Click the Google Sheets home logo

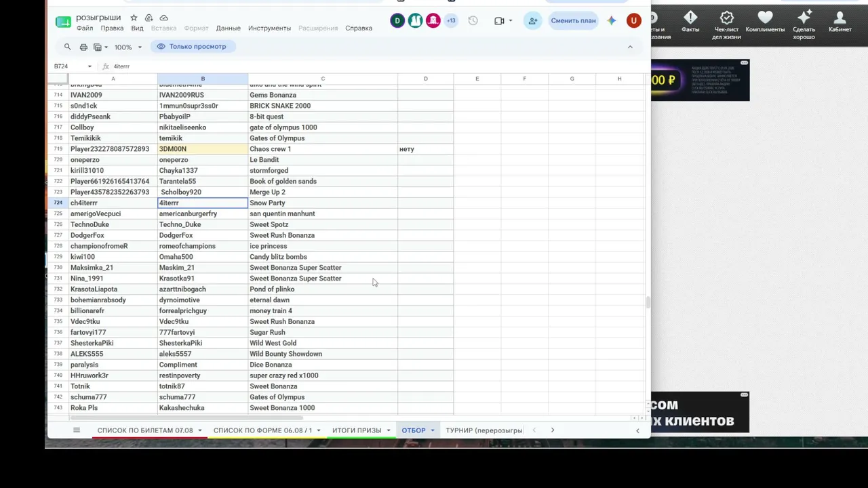coord(63,22)
